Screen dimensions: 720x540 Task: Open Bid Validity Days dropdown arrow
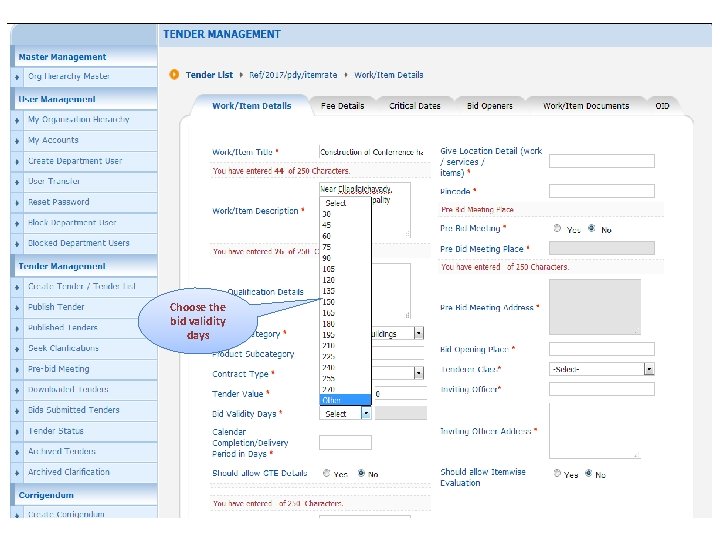pos(366,414)
